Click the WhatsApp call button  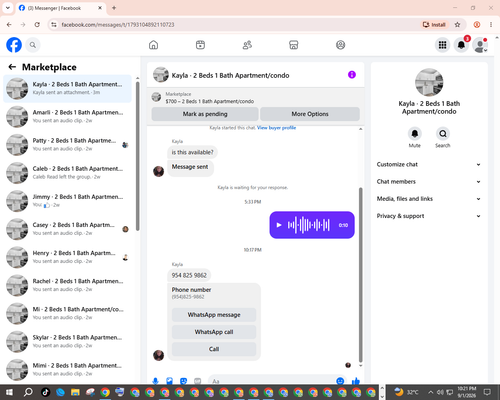(214, 332)
